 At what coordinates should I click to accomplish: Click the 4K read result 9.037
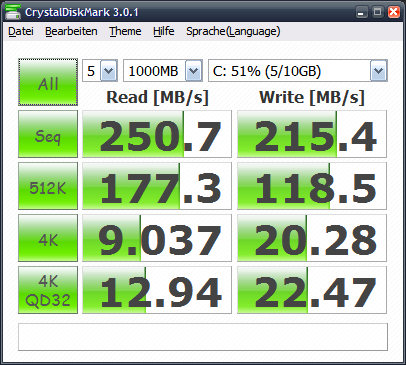157,238
